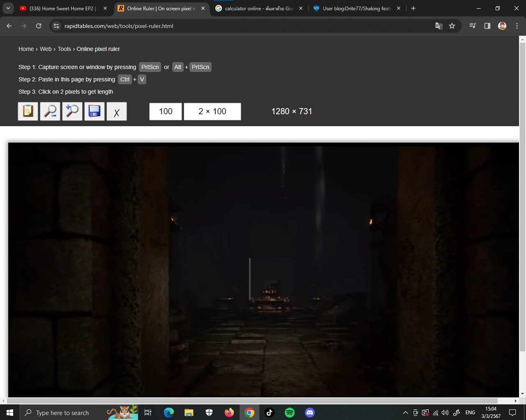Viewport: 526px width, 420px height.
Task: Click the image size text 1280 × 731
Action: [x=292, y=111]
